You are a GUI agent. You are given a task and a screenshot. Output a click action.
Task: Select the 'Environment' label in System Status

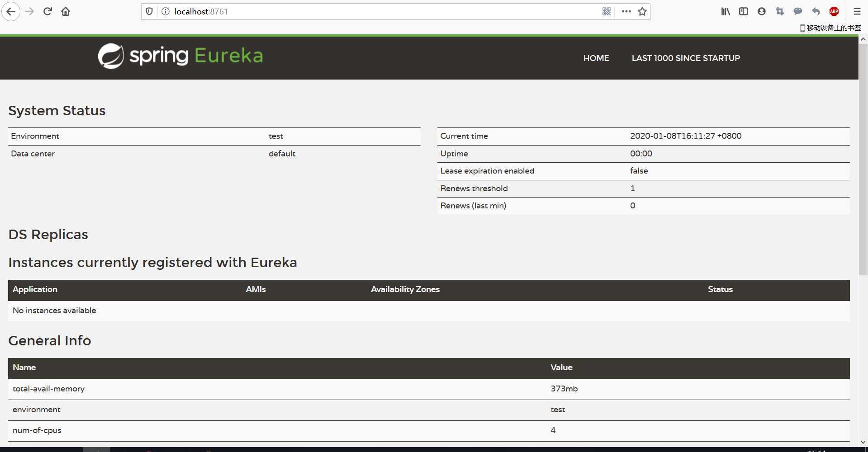point(35,136)
